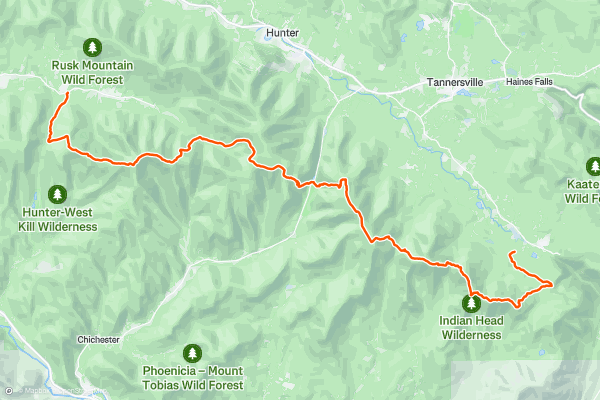Image resolution: width=600 pixels, height=400 pixels.
Task: Select the Phoenicia – Mount Tobias tree icon
Action: pyautogui.click(x=192, y=353)
